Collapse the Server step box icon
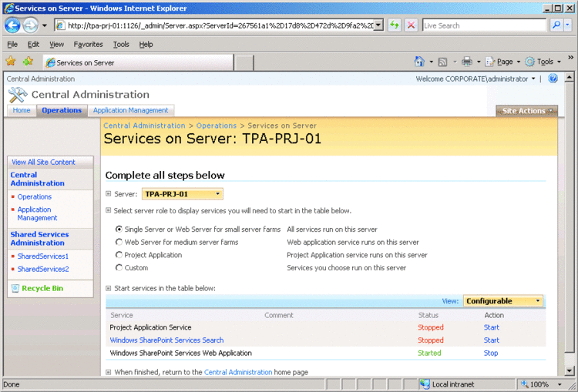The height and width of the screenshot is (392, 578). coord(109,194)
